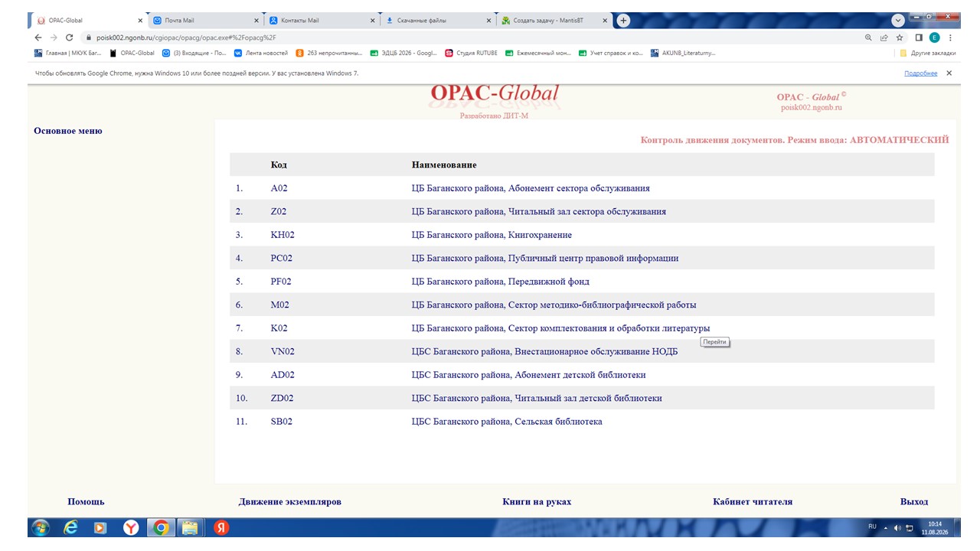
Task: Open the OPAC-Global bookmark
Action: click(132, 53)
